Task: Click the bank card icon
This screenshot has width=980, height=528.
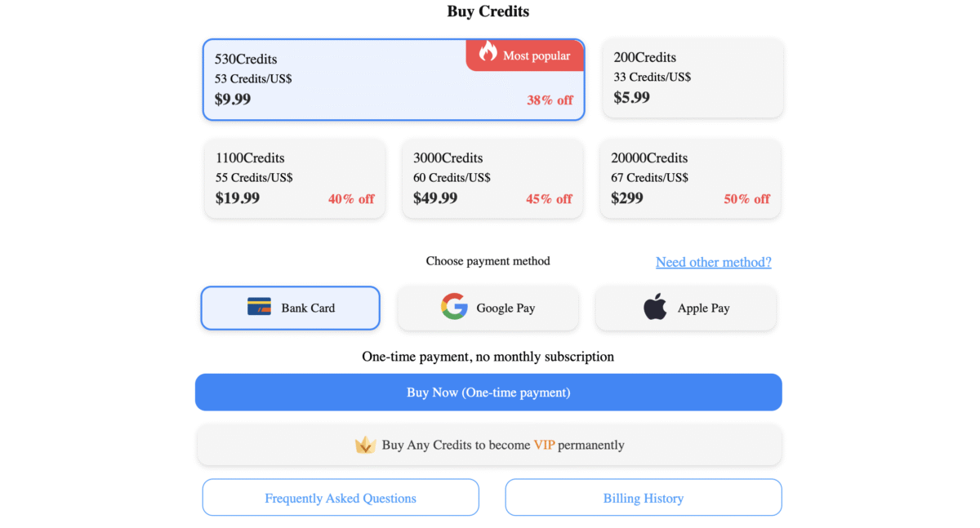Action: (x=259, y=307)
